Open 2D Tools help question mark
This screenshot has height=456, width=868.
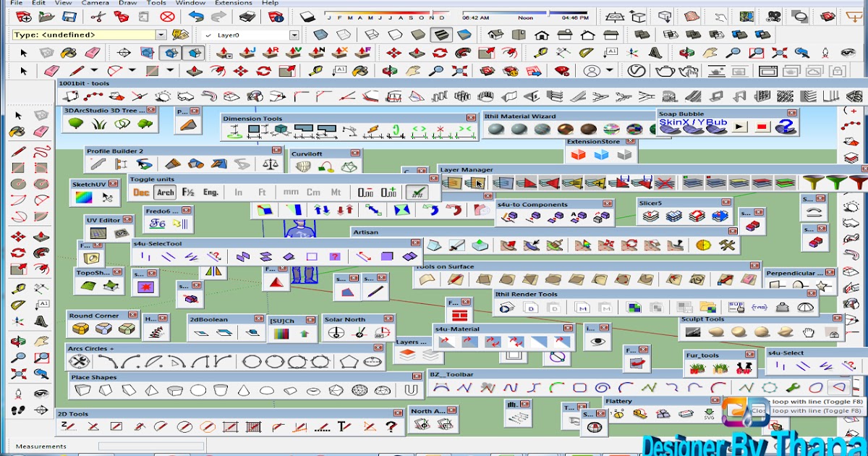tap(391, 427)
